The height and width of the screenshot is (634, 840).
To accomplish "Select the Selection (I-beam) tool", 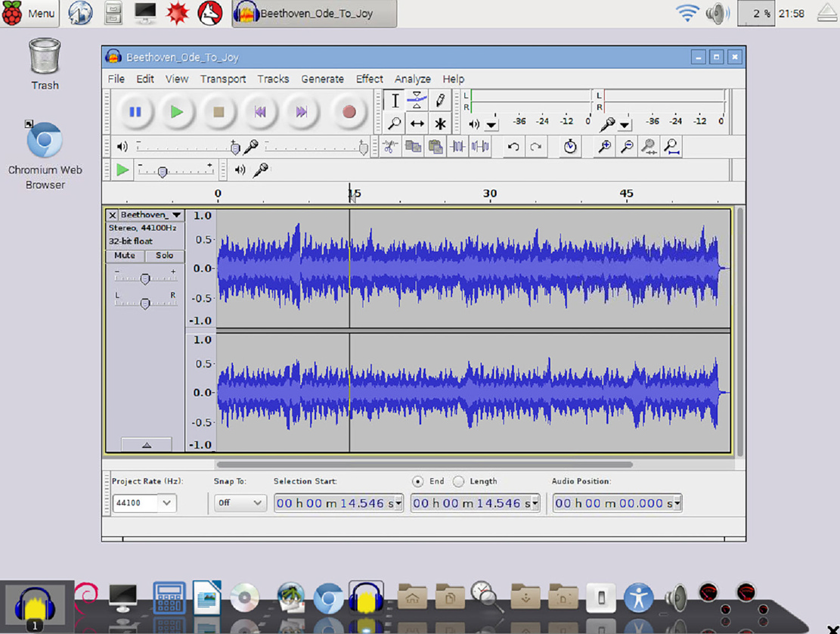I will click(395, 100).
